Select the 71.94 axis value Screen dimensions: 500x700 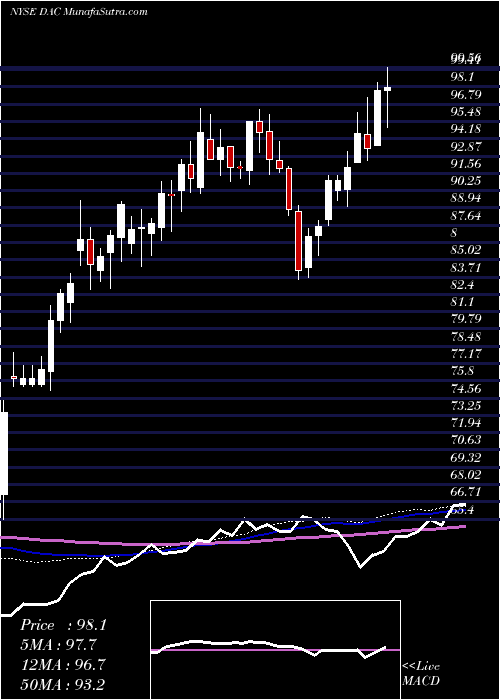(466, 423)
